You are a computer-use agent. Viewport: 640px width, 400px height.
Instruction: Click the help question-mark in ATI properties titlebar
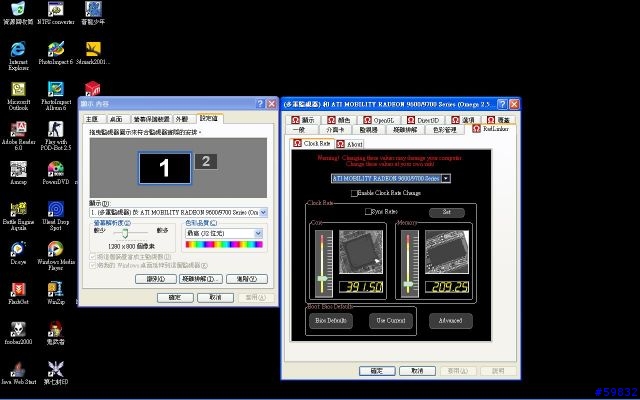(502, 104)
